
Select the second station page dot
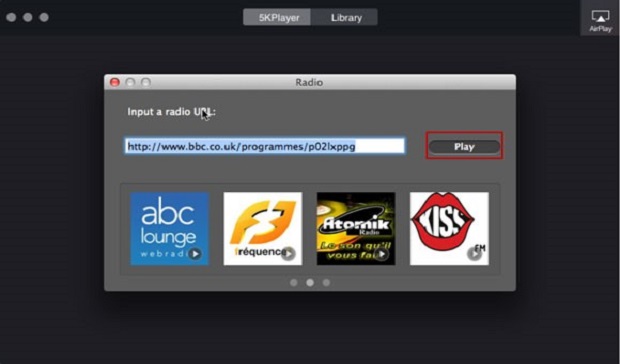tap(310, 283)
